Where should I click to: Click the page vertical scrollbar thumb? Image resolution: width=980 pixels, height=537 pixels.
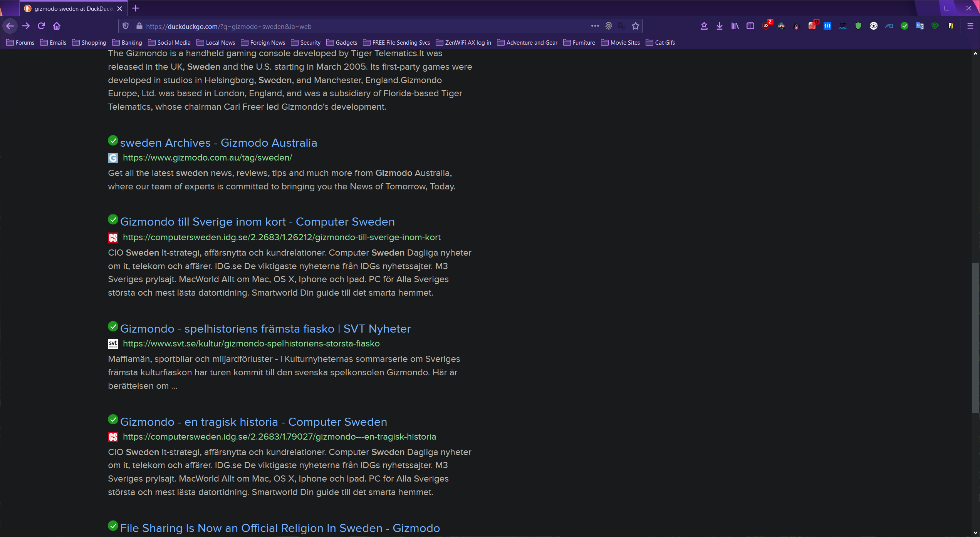click(975, 339)
